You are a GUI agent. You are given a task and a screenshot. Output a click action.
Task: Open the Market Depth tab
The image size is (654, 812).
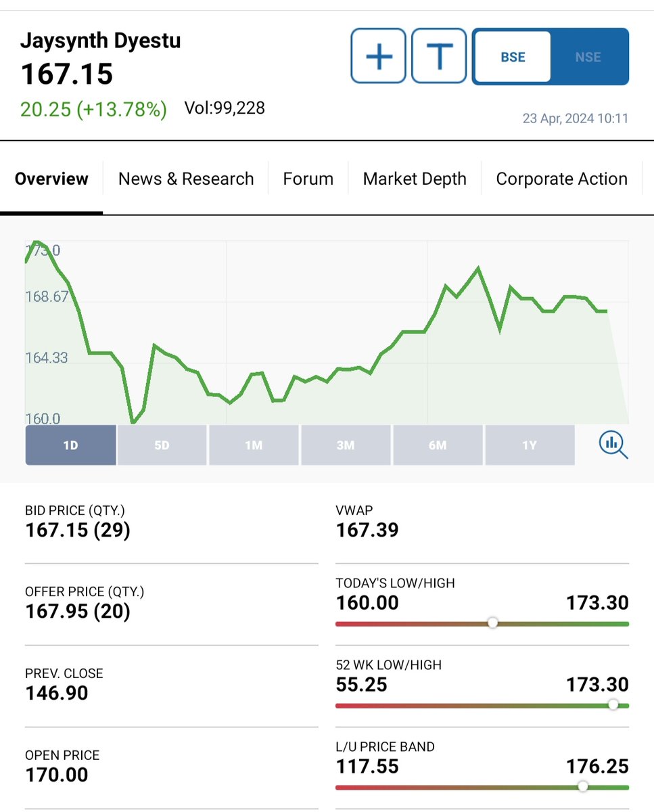tap(415, 179)
